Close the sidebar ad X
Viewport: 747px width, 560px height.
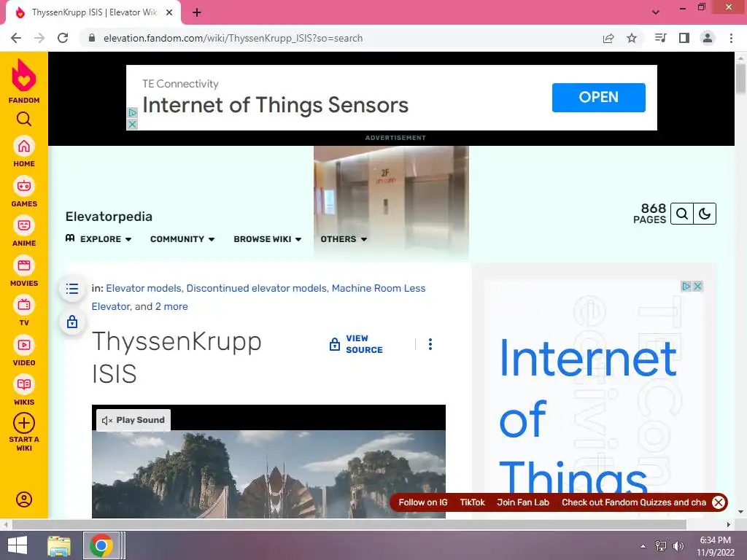[697, 286]
